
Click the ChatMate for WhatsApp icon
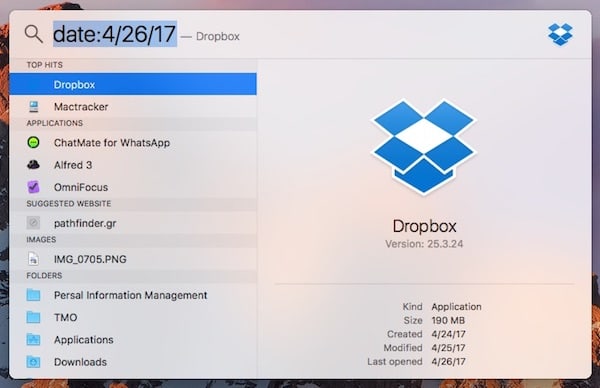(34, 143)
